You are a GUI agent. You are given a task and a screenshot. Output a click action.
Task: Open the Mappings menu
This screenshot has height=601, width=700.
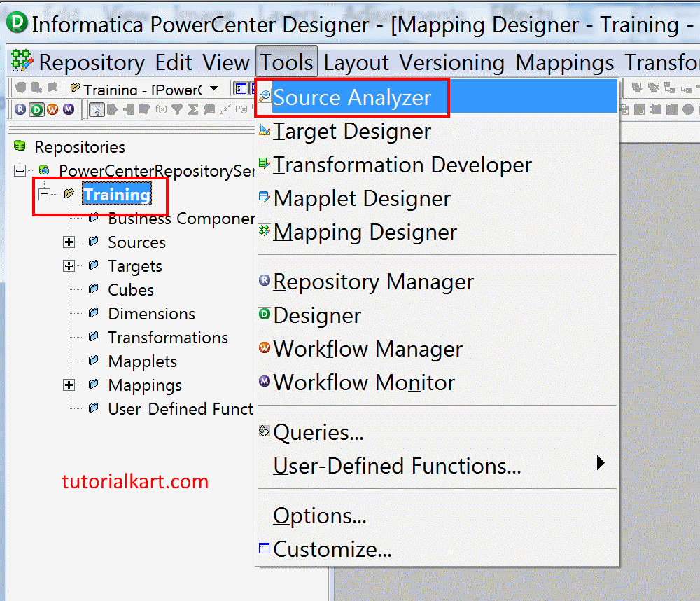(565, 62)
